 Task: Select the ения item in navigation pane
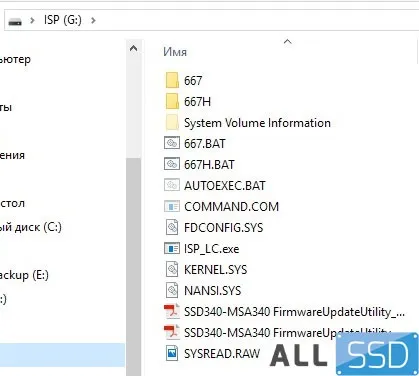point(12,155)
